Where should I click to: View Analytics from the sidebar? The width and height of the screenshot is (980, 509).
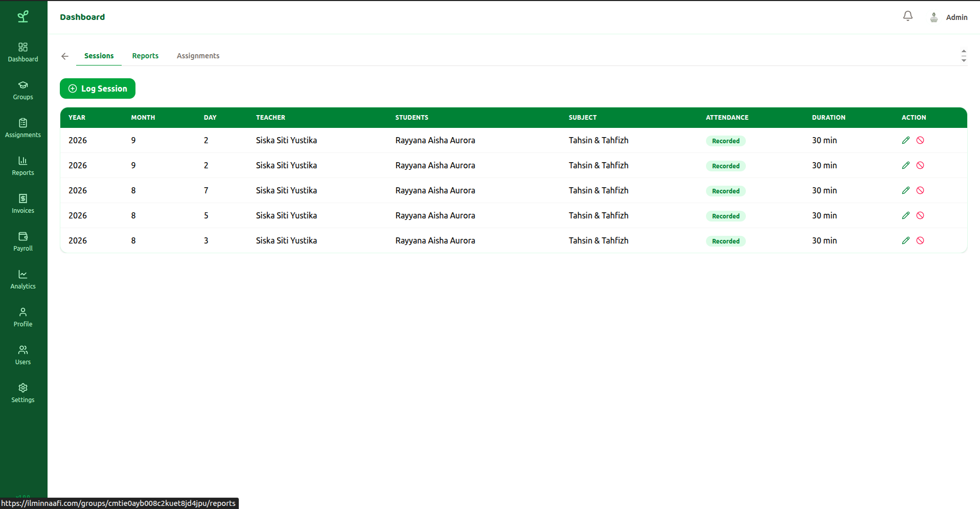tap(23, 279)
